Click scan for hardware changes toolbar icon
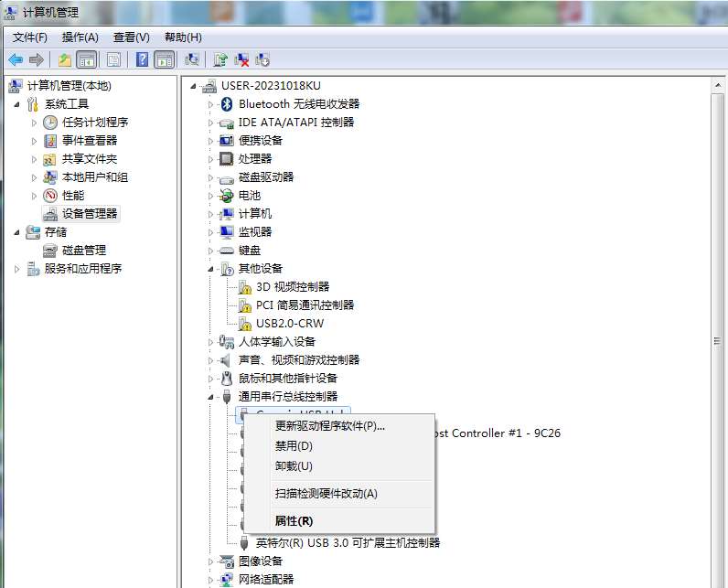 [192, 59]
